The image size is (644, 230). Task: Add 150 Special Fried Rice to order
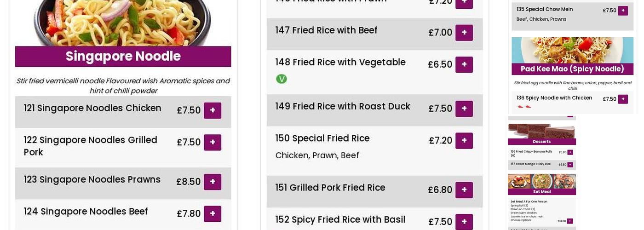464,140
